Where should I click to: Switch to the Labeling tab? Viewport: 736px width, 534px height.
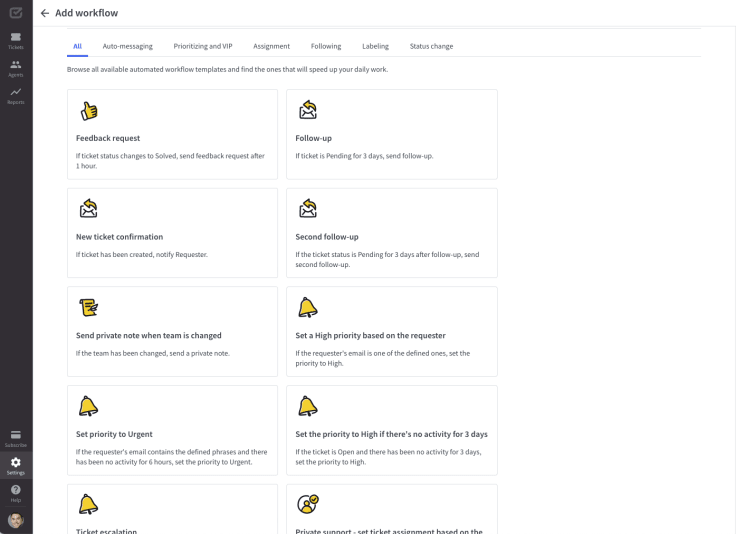click(x=376, y=46)
